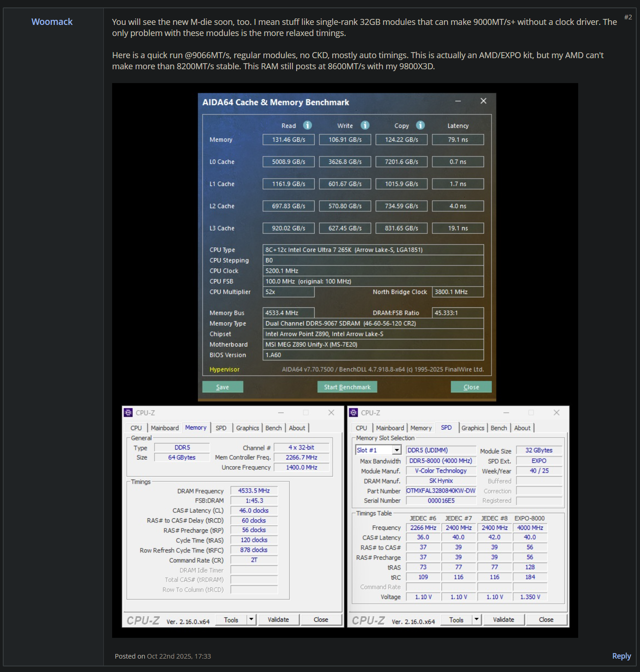Click Close button in the CPU-Z Memory-tab window
This screenshot has height=672, width=640.
[321, 619]
